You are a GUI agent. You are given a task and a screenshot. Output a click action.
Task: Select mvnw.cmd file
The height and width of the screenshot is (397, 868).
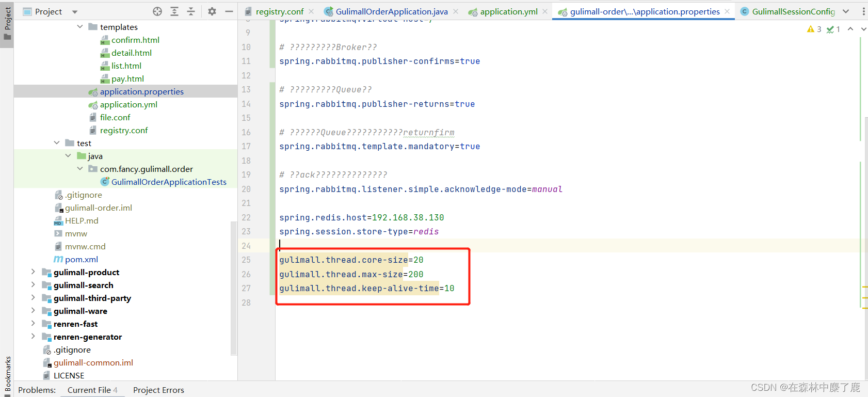tap(85, 246)
